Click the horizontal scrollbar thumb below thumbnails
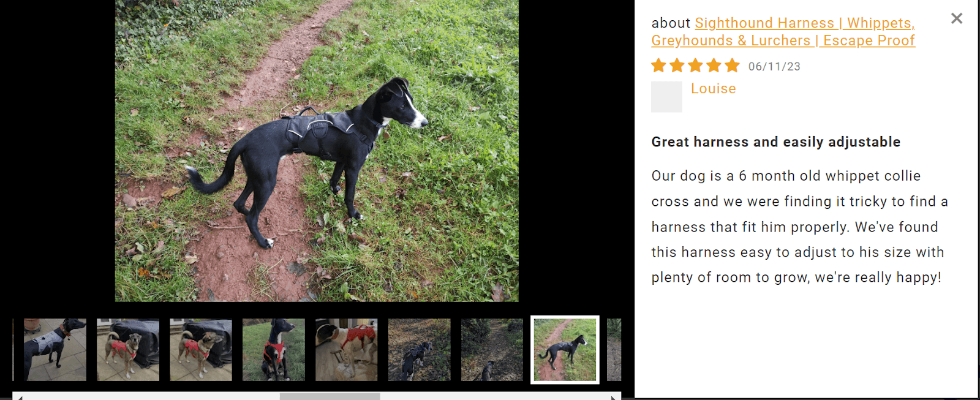This screenshot has width=980, height=400. click(x=330, y=397)
